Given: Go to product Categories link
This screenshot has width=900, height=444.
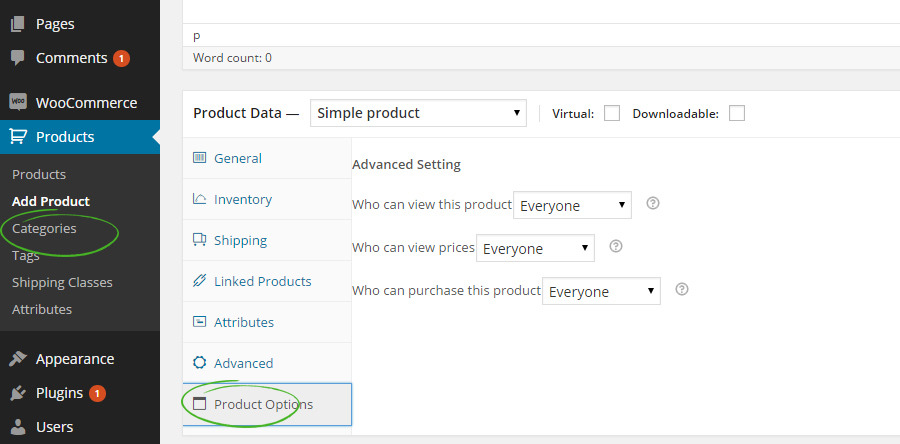Looking at the screenshot, I should point(44,228).
